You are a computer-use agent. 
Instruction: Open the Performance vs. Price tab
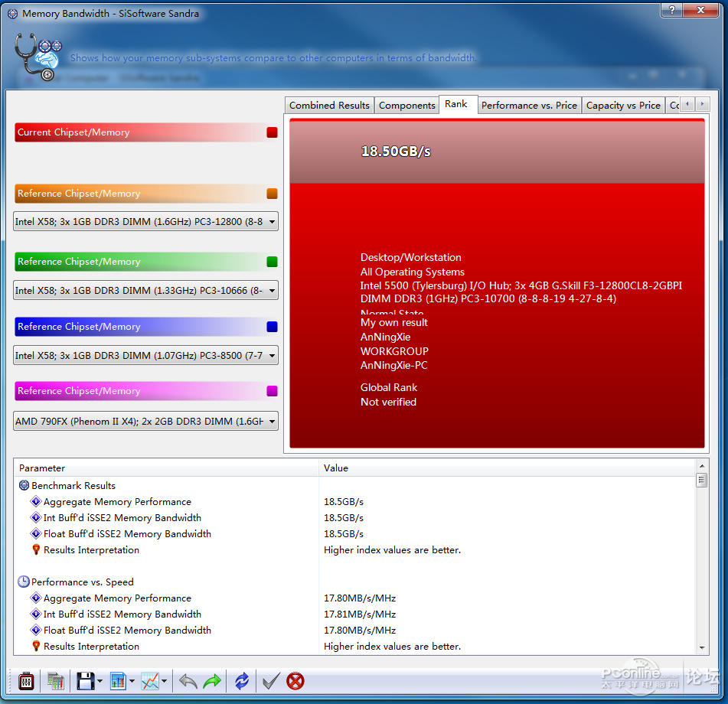point(529,106)
